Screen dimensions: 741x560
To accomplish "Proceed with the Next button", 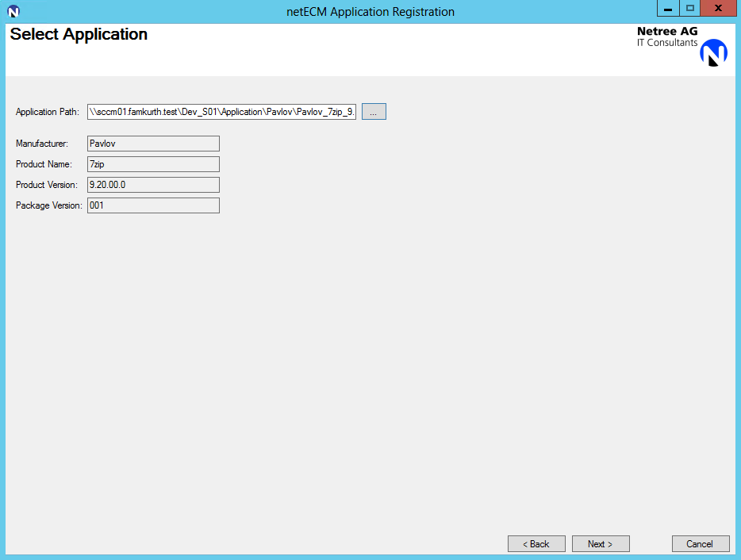I will [601, 544].
